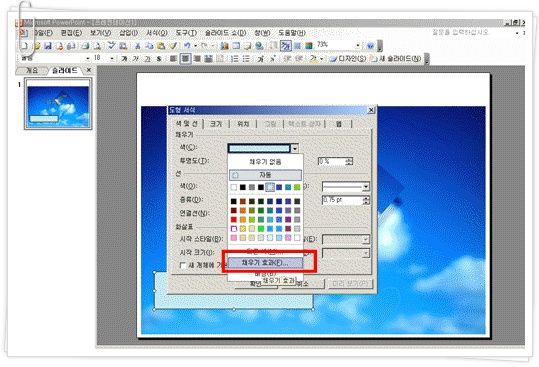This screenshot has width=539, height=367.
Task: Toggle the Show Formatting icon
Action: (x=286, y=46)
